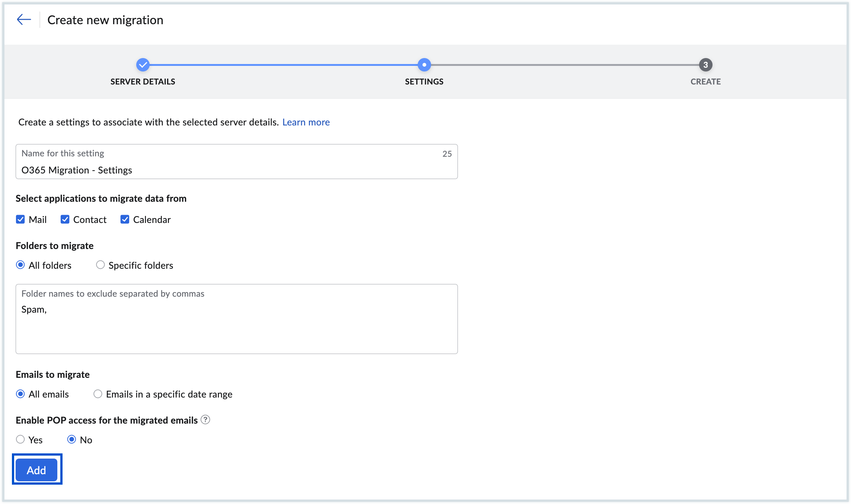
Task: Click the Name for this setting field
Action: [236, 170]
